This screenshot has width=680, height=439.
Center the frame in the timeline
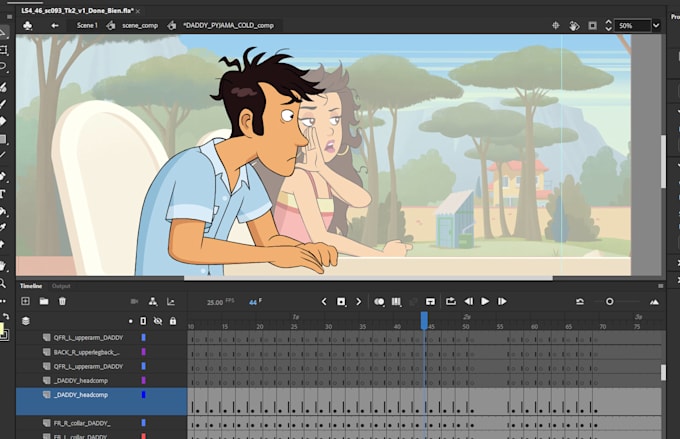430,301
